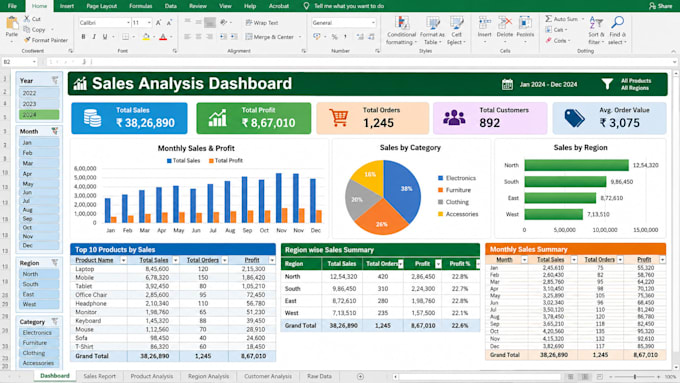Click the funnel filter icon in dashboard header
Image resolution: width=680 pixels, height=383 pixels.
[607, 84]
